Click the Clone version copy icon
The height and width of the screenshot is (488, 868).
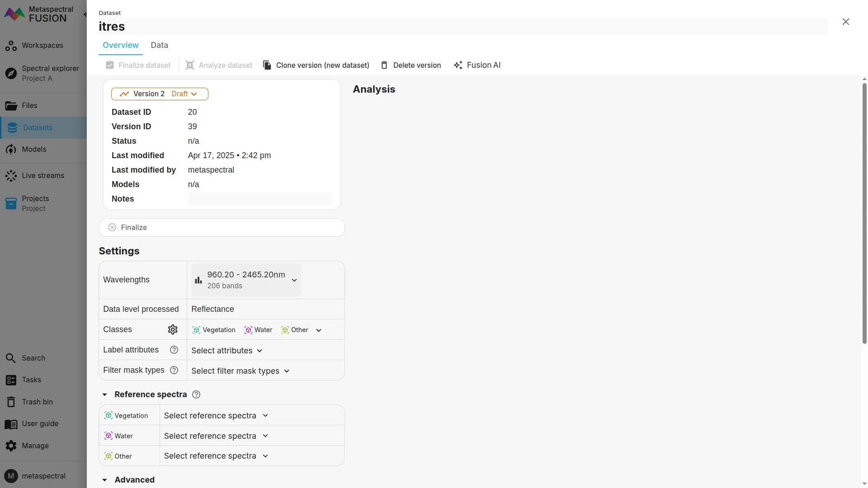click(x=267, y=65)
